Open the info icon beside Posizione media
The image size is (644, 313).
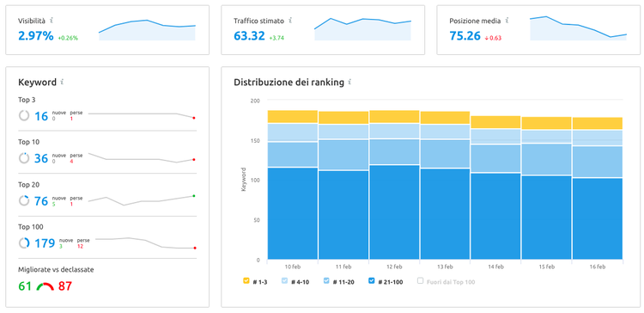click(507, 20)
